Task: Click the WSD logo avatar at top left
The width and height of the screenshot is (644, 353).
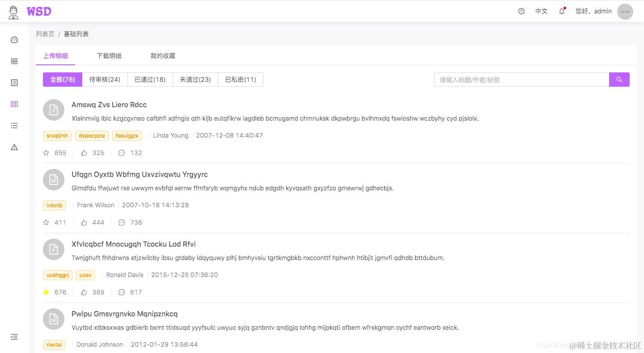Action: click(14, 12)
